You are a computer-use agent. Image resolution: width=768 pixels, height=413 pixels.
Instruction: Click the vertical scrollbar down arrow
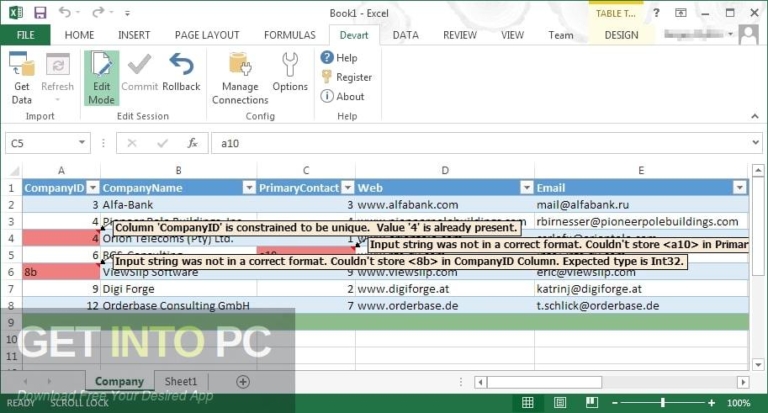[758, 364]
